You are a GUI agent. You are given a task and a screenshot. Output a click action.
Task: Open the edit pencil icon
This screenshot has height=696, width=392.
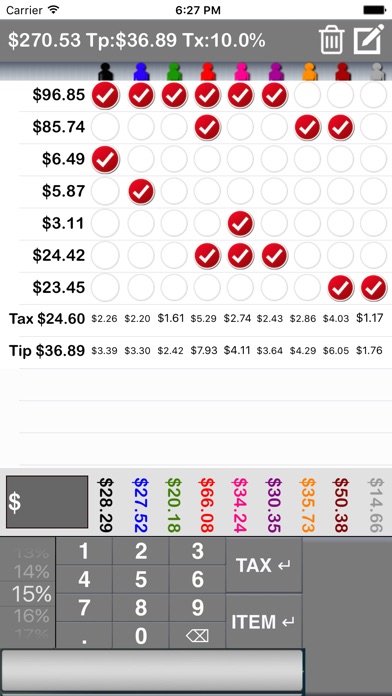pos(368,39)
